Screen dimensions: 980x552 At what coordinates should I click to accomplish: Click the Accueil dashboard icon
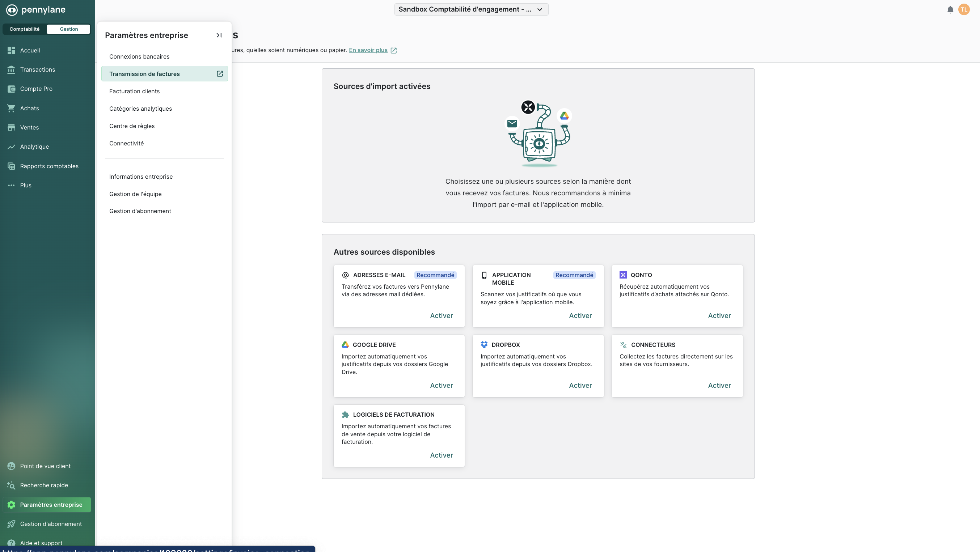(x=12, y=50)
